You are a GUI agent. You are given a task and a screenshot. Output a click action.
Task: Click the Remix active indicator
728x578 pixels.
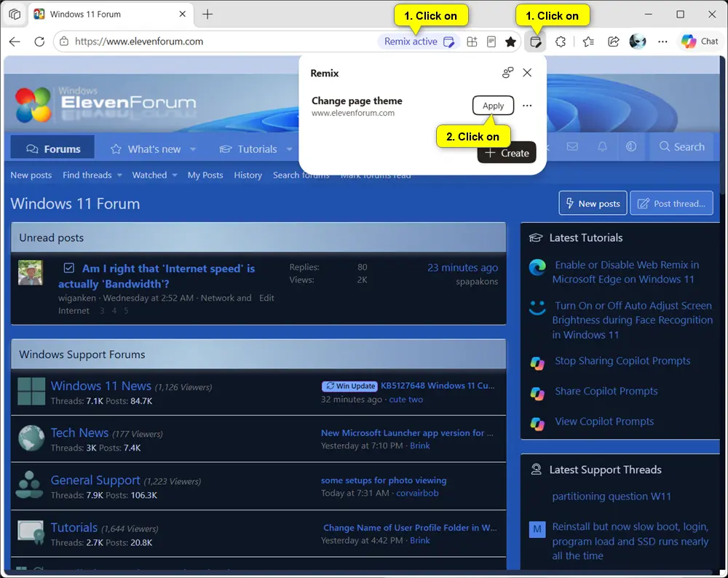pyautogui.click(x=419, y=41)
